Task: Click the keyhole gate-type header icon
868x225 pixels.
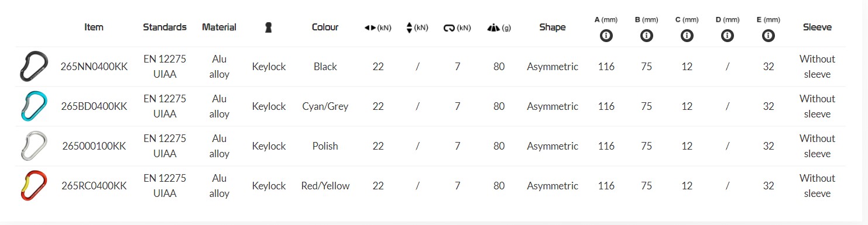Action: point(269,27)
